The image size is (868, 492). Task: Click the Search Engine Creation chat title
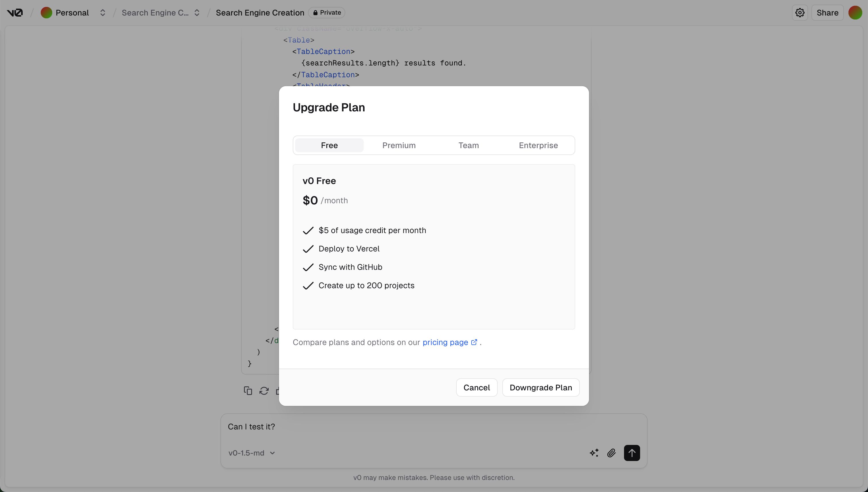pyautogui.click(x=260, y=13)
